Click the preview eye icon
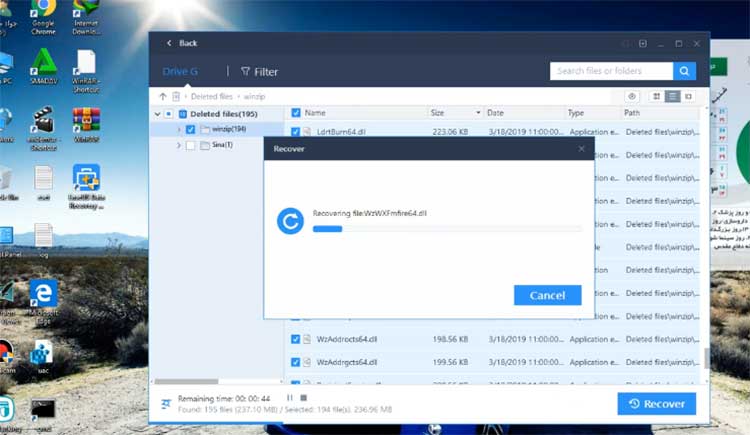The image size is (750, 435). coord(632,96)
